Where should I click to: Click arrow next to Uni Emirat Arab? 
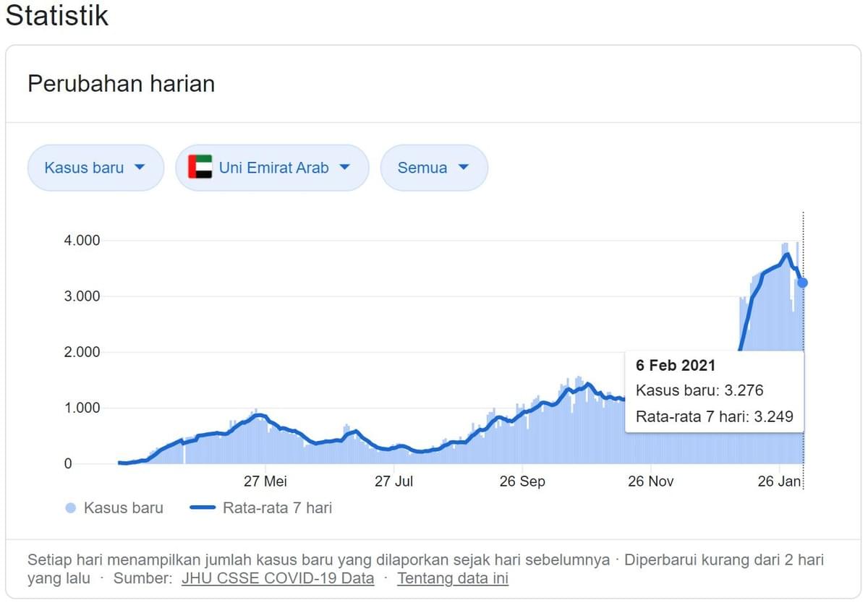point(344,167)
